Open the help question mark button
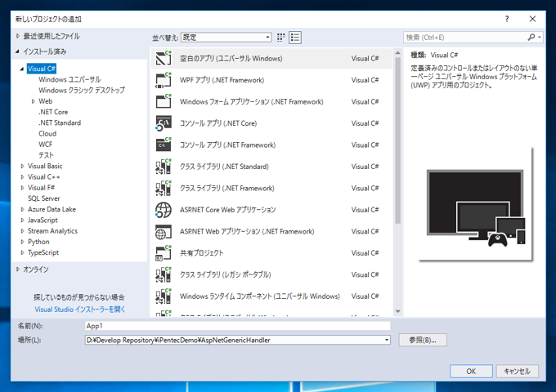Viewport: 556px width, 392px height. (507, 19)
